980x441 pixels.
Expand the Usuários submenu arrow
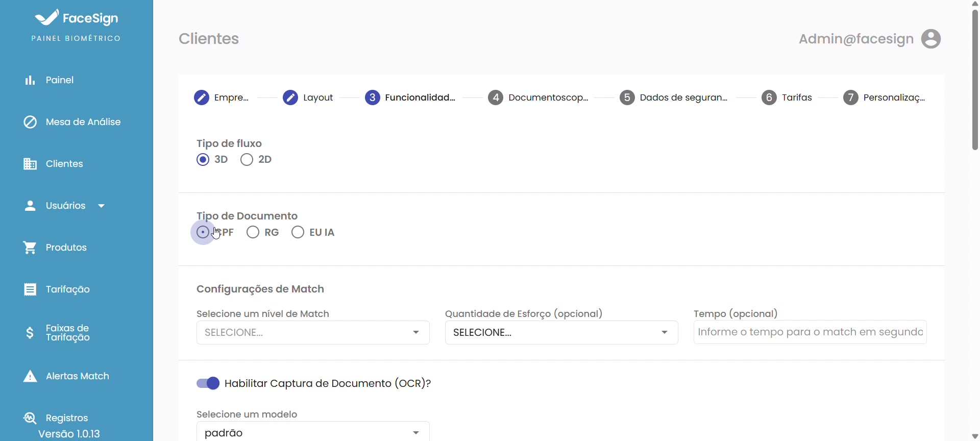pos(102,206)
